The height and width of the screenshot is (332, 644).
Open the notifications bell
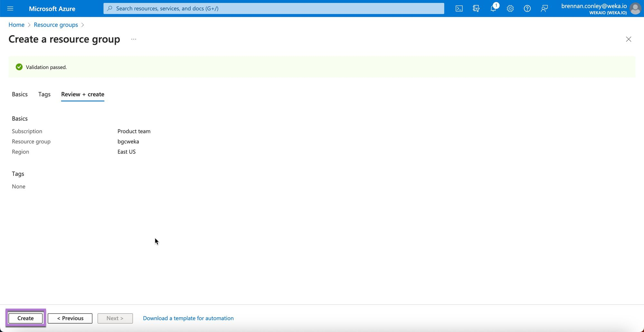[x=493, y=9]
